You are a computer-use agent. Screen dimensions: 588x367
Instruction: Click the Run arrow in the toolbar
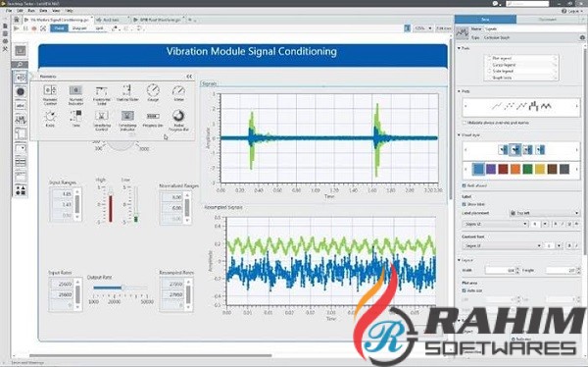click(16, 28)
